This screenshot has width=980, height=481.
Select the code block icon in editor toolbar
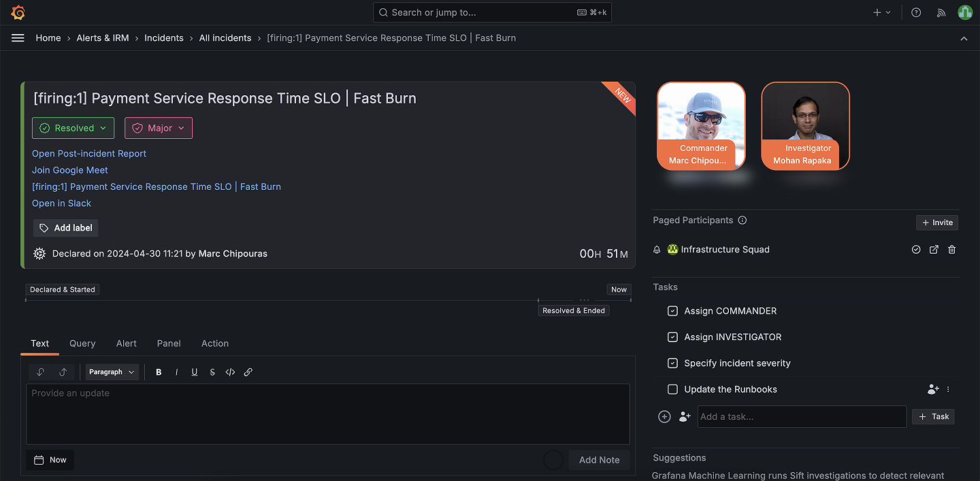tap(230, 371)
